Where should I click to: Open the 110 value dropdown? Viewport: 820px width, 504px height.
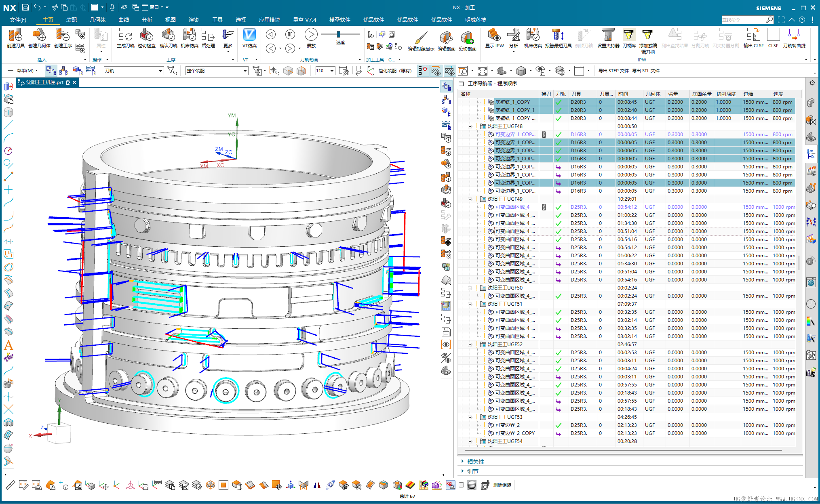coord(332,71)
